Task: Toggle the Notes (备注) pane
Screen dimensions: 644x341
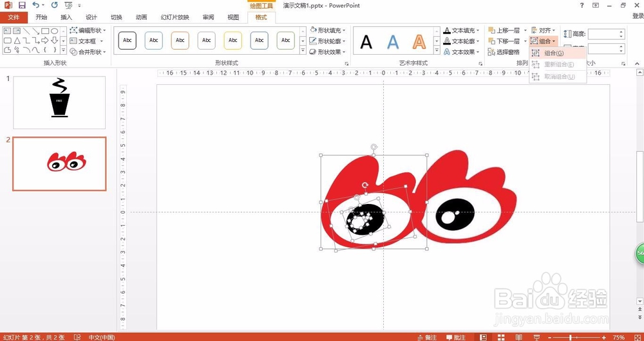Action: click(x=427, y=337)
